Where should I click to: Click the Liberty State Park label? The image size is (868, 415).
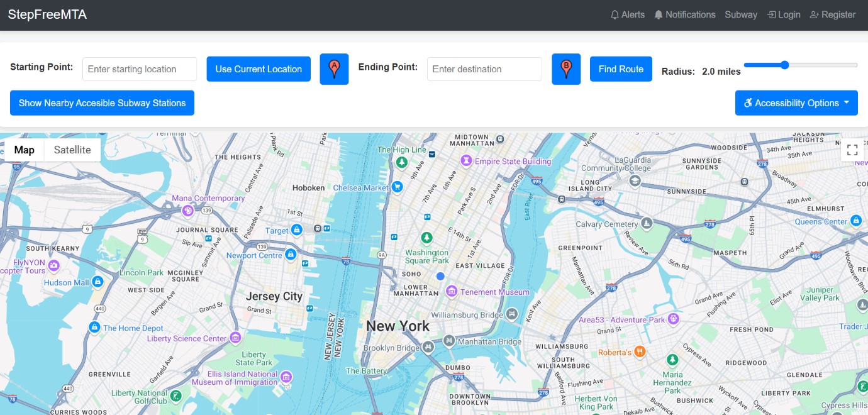pos(254,358)
